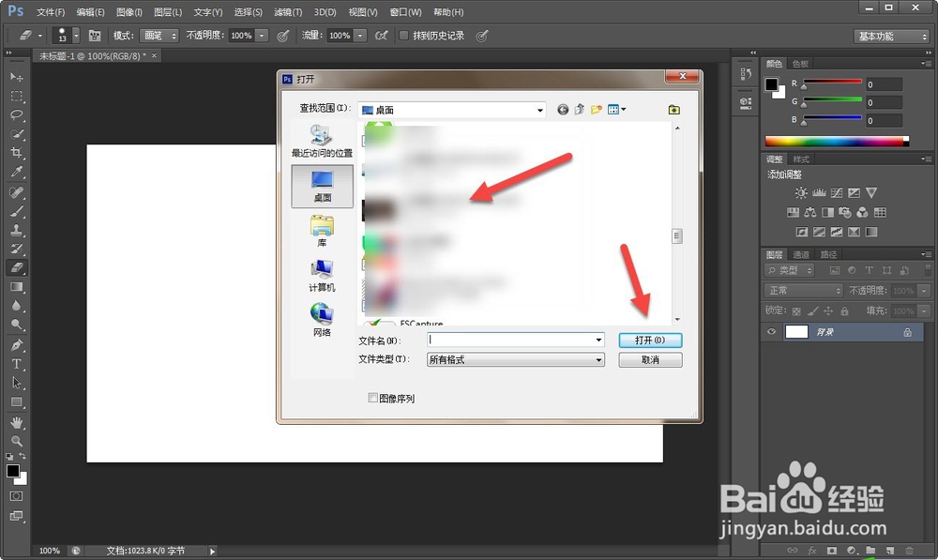
Task: Click the go back icon in Open dialog
Action: point(563,110)
